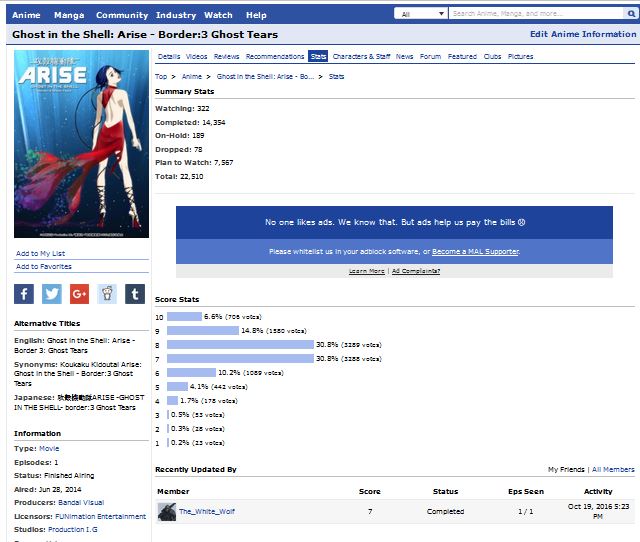Viewport: 640px width, 542px height.
Task: Share via the Google+ icon
Action: [x=79, y=294]
